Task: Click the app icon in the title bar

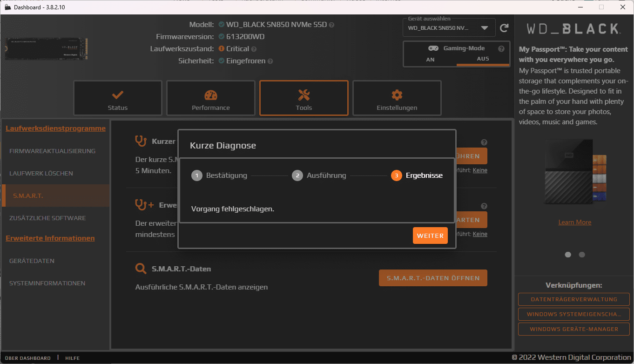Action: (7, 7)
